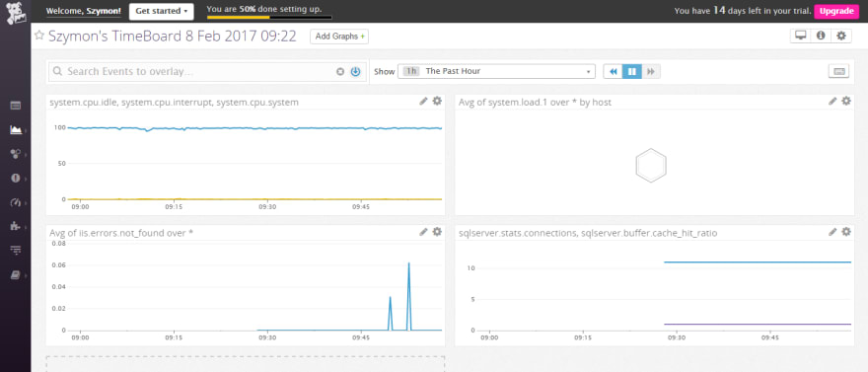Open the Monitors exclamation sidebar icon

16,179
